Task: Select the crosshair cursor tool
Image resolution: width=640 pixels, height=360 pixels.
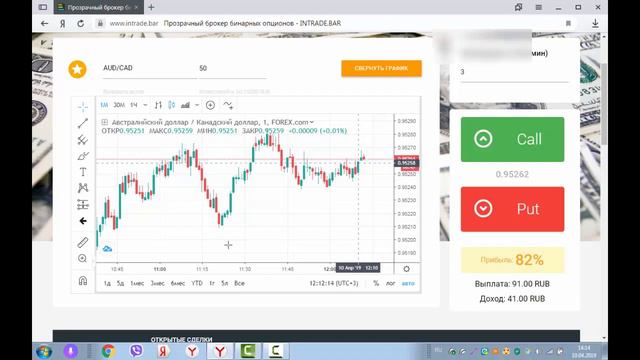Action: (x=83, y=107)
